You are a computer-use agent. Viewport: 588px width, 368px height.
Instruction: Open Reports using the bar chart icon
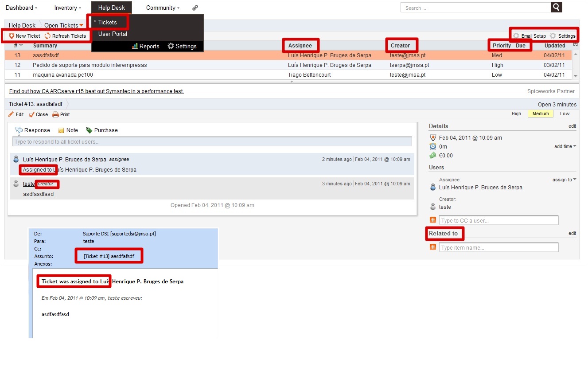[135, 46]
